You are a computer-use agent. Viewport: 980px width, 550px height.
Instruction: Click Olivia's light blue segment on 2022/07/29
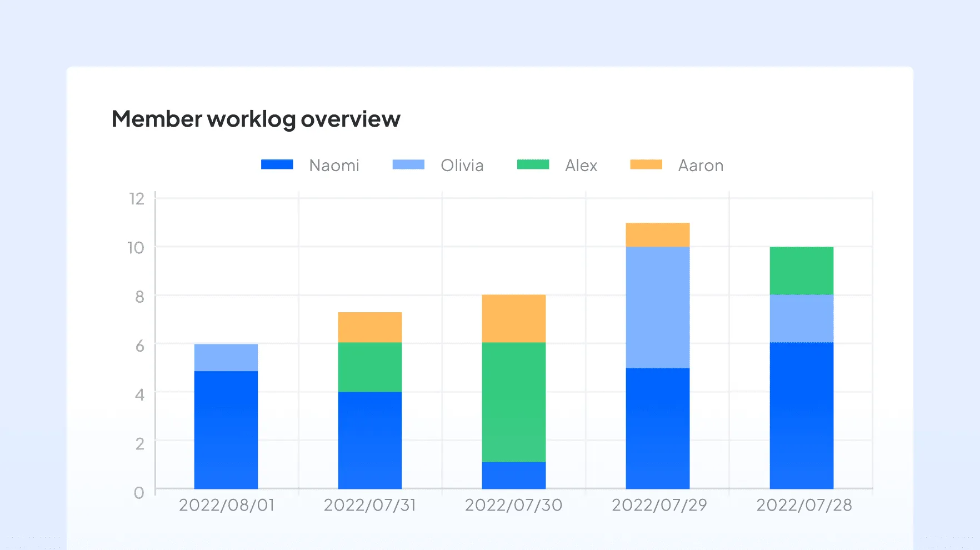(657, 307)
